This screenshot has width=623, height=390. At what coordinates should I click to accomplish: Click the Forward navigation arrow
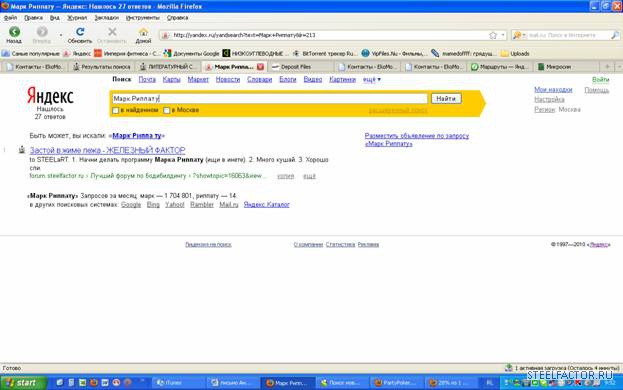tap(42, 32)
